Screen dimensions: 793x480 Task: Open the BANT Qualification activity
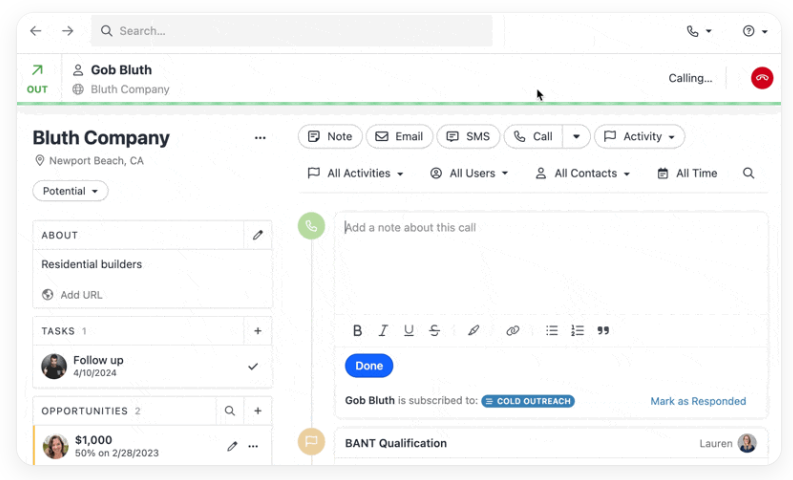[x=396, y=443]
